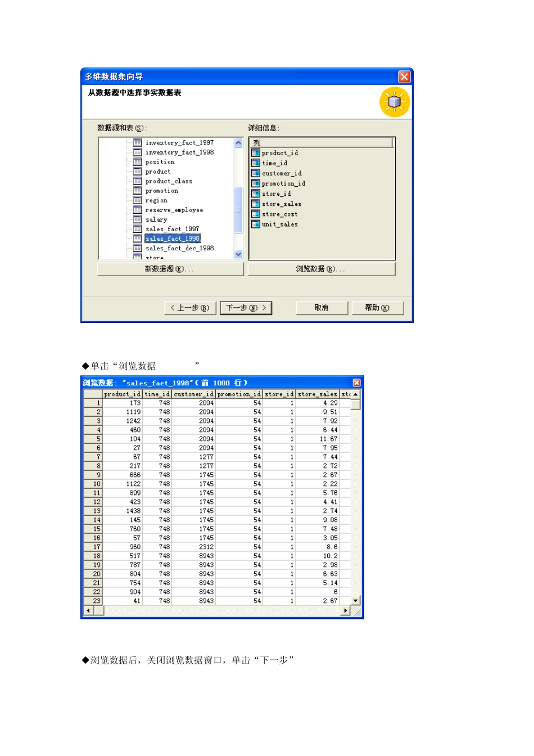Click the customer_id column icon

(x=256, y=173)
